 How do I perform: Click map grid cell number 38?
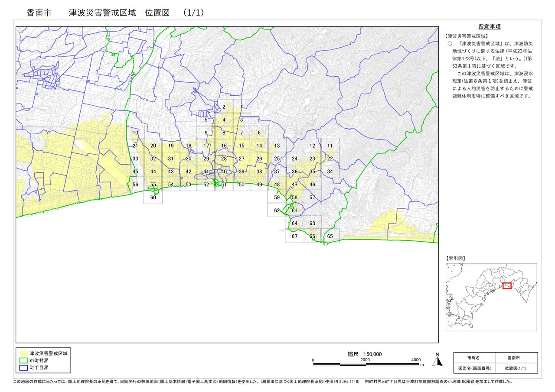click(x=259, y=172)
